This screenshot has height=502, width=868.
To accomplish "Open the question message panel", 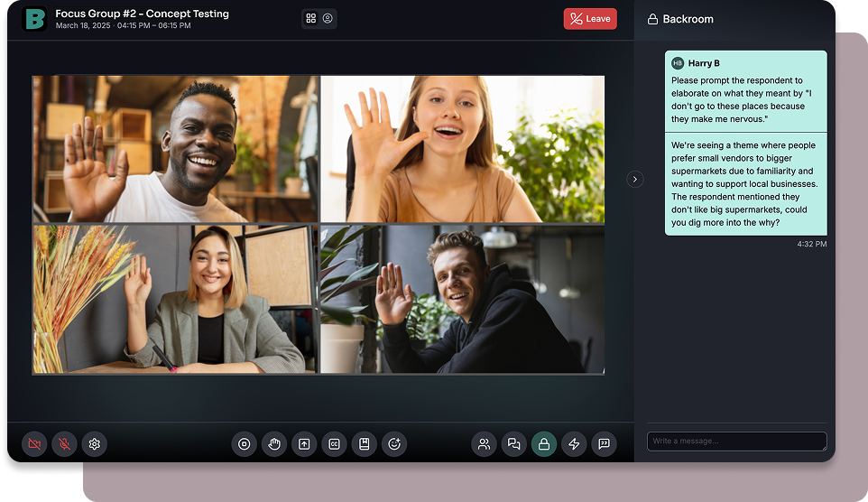I will 604,443.
